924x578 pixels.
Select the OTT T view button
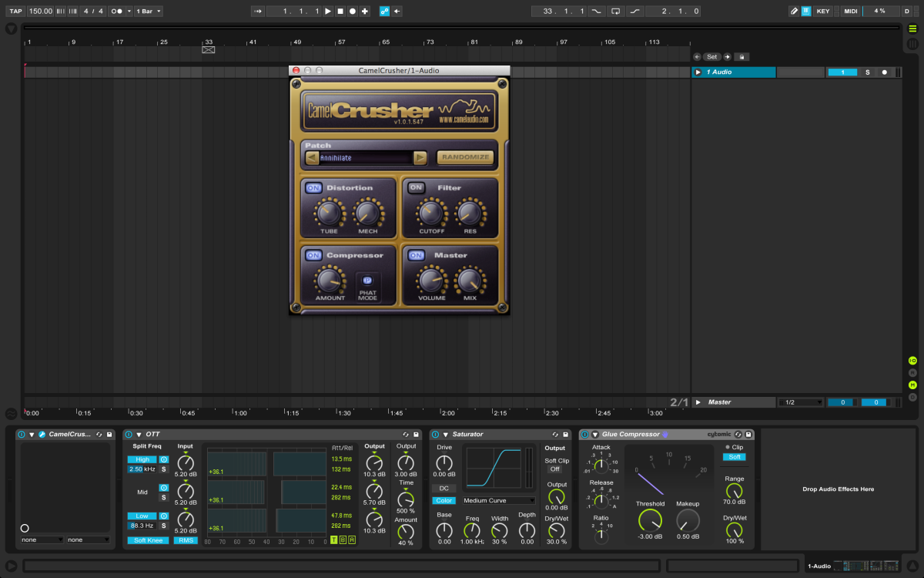(334, 540)
